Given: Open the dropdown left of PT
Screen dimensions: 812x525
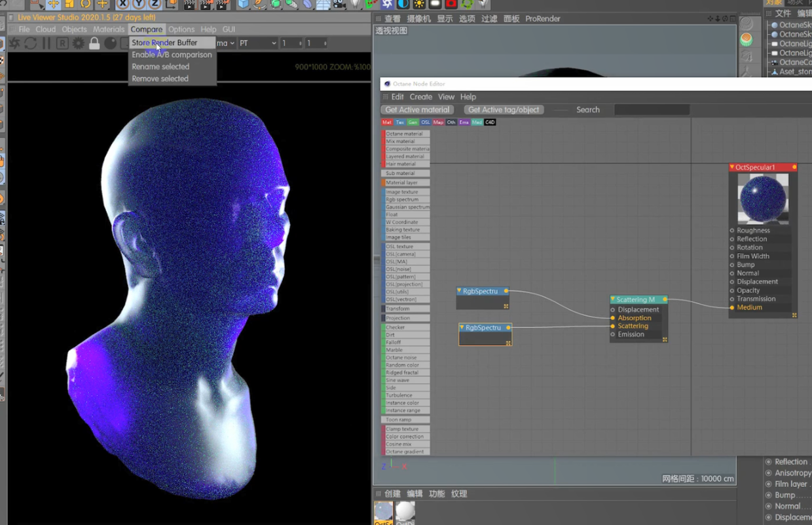Looking at the screenshot, I should click(225, 43).
